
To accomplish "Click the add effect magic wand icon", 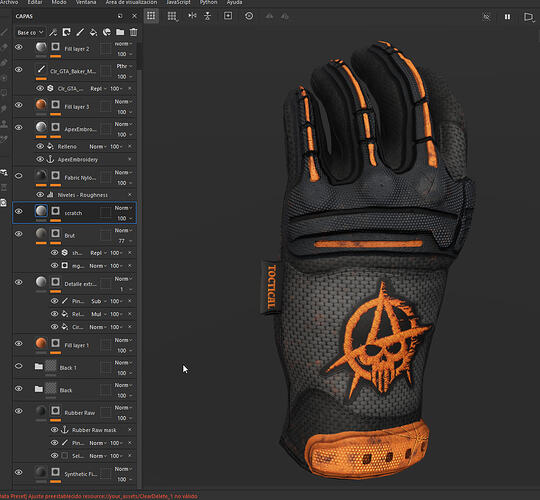I will pos(53,32).
